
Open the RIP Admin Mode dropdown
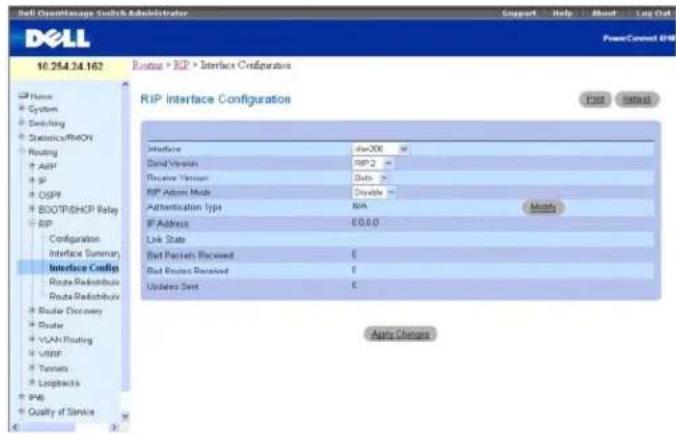tap(374, 192)
